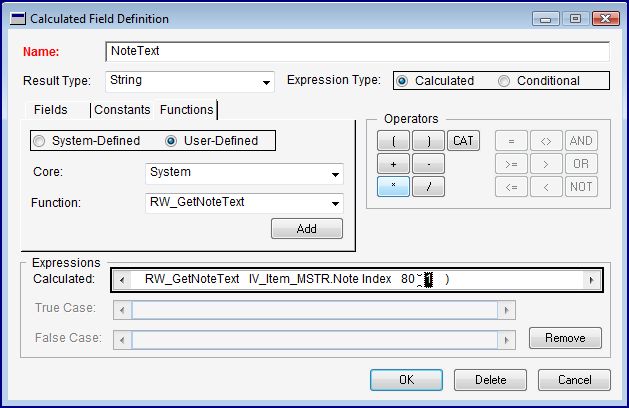
Task: Click the NOT operator button
Action: pos(581,187)
